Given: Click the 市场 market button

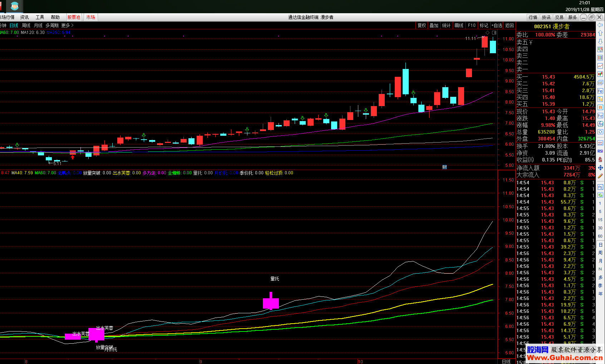Looking at the screenshot, I should tap(90, 17).
